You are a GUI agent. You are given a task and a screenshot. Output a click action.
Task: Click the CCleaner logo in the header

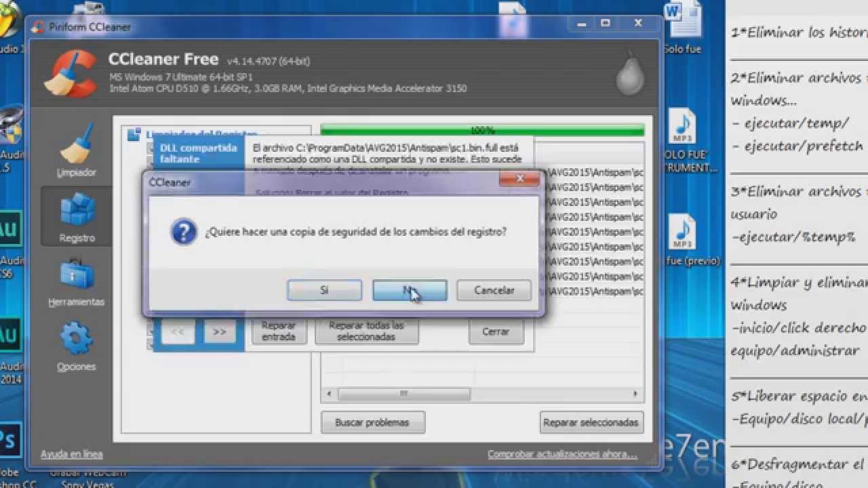click(71, 74)
